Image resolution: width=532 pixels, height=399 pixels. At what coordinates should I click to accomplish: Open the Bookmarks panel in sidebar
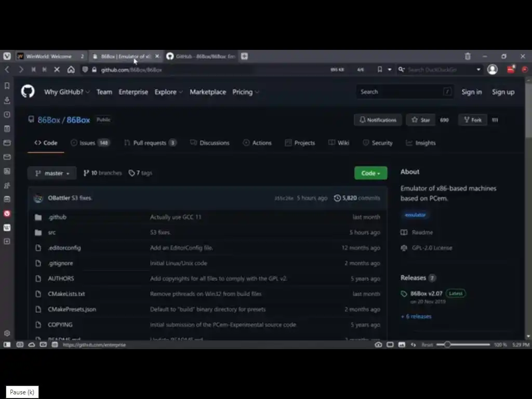click(x=7, y=86)
